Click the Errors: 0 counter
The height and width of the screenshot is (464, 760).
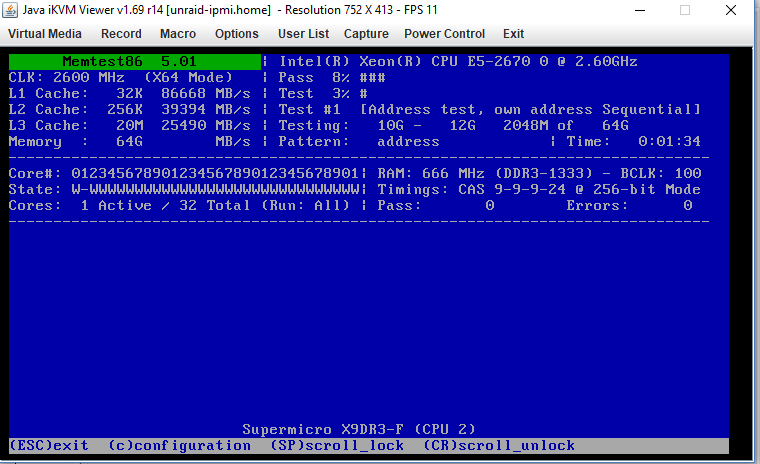(x=629, y=206)
